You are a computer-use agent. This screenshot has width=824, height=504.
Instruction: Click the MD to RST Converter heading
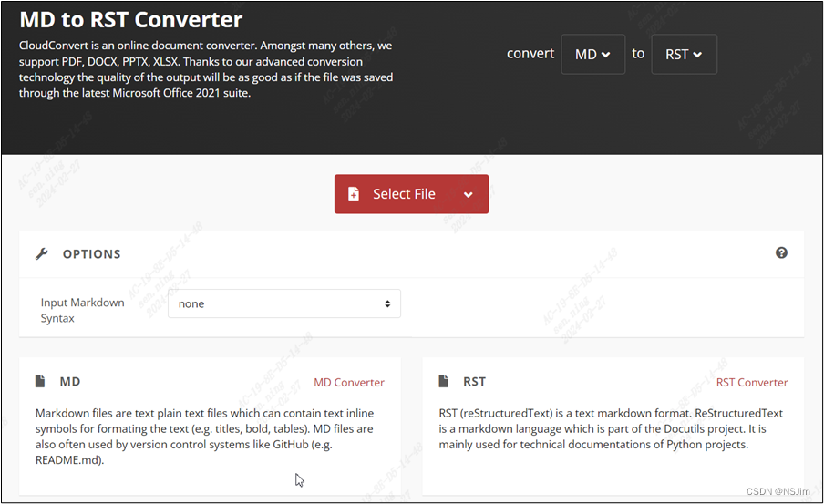(131, 19)
